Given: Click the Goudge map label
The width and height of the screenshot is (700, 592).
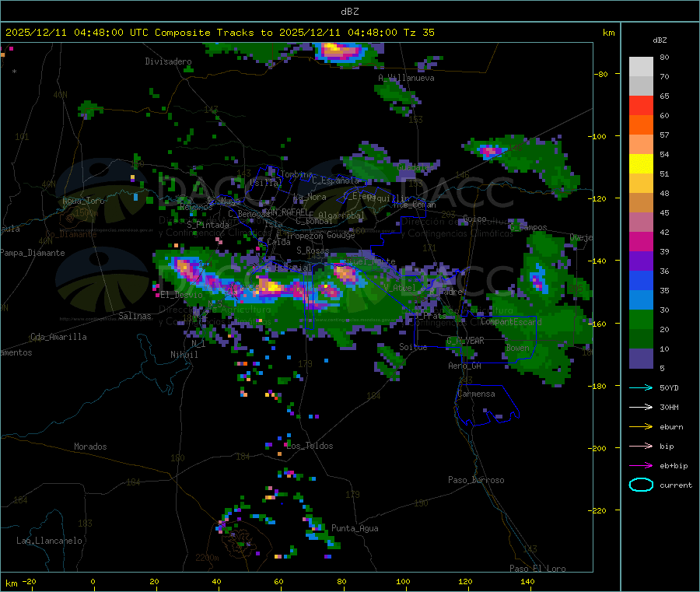Looking at the screenshot, I should coord(341,235).
